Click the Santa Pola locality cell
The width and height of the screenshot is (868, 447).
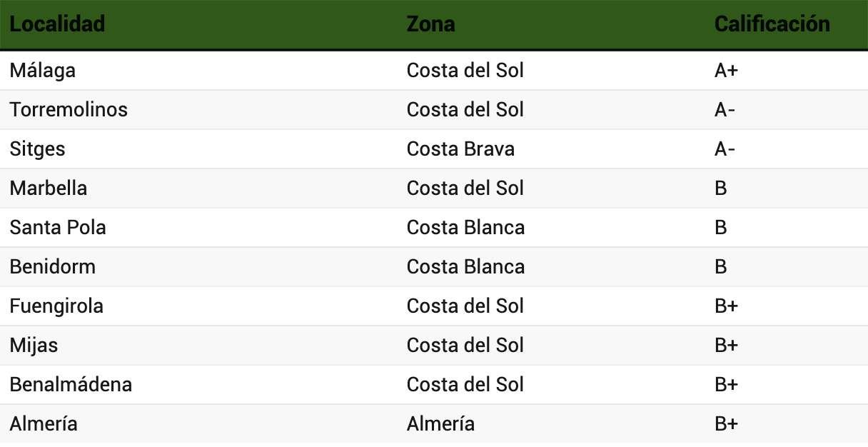58,228
